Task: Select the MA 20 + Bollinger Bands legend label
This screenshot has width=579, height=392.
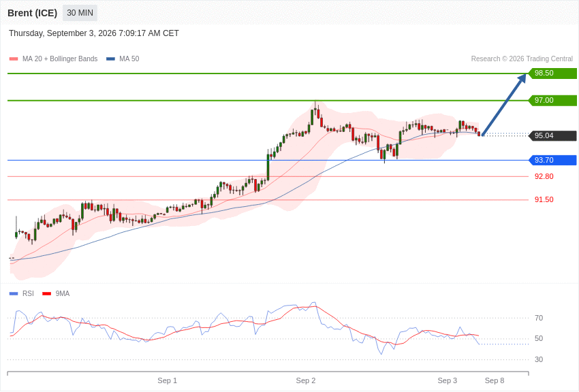Action: tap(60, 59)
